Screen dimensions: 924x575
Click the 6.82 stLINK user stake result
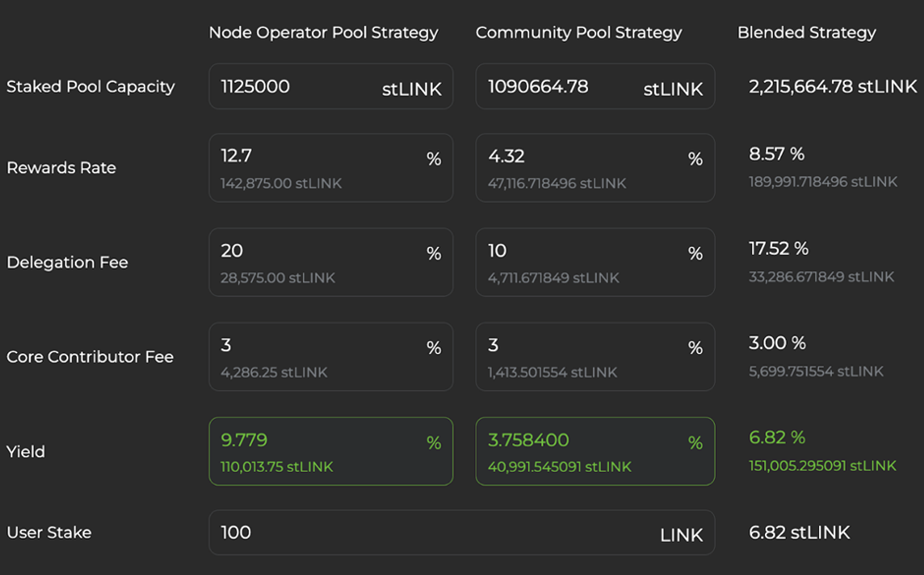[x=799, y=533]
